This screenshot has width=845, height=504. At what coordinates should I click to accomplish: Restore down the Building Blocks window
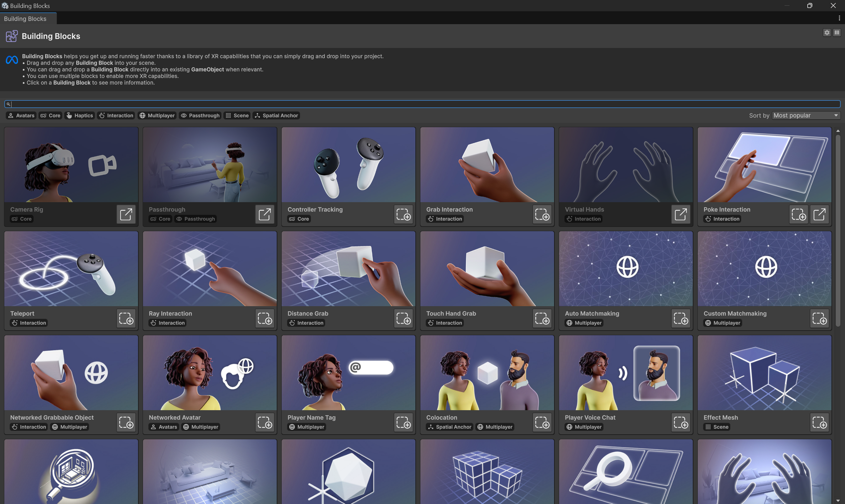click(x=810, y=5)
